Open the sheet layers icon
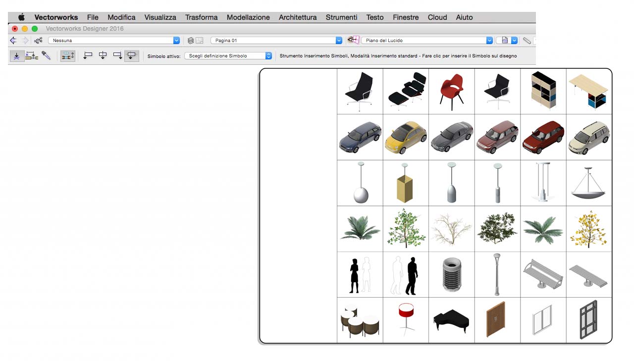This screenshot has width=634, height=364. coord(200,41)
